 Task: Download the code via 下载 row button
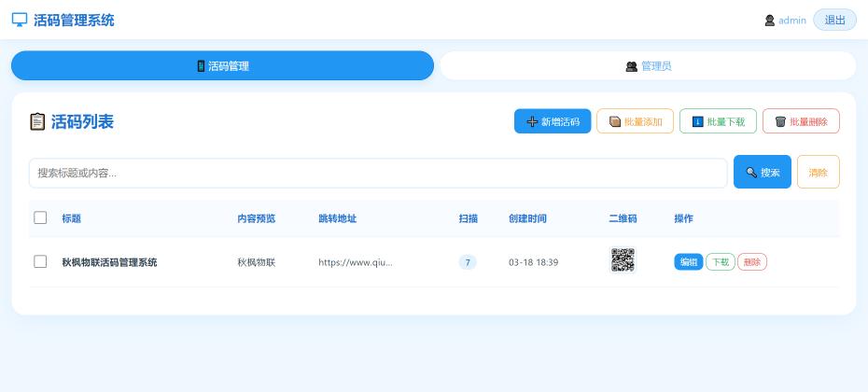coord(720,262)
